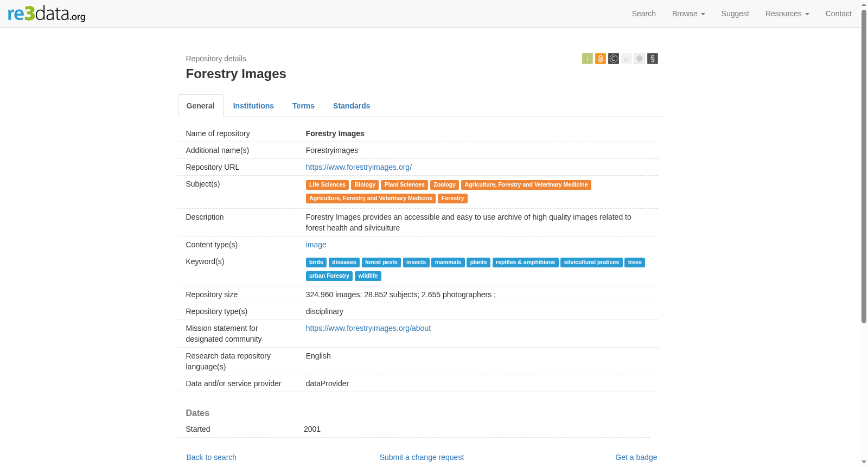Choose the Plant Sciences subject tag
Screen dimensions: 868x467
[405, 185]
